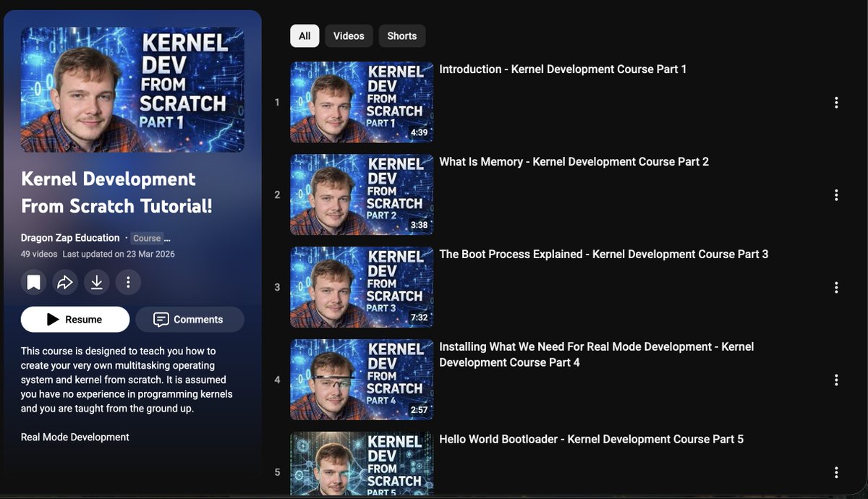Open three-dot menu for Hello World Bootloader

[x=836, y=472]
